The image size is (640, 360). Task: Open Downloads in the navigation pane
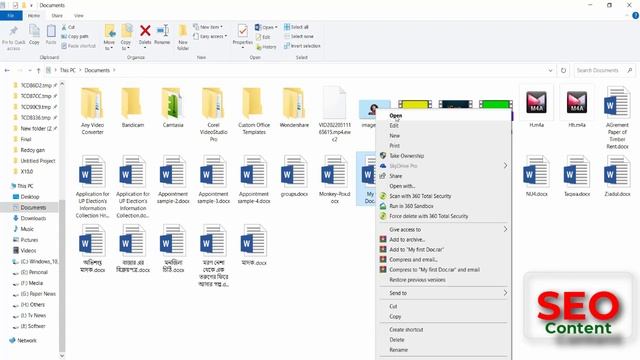(x=33, y=218)
